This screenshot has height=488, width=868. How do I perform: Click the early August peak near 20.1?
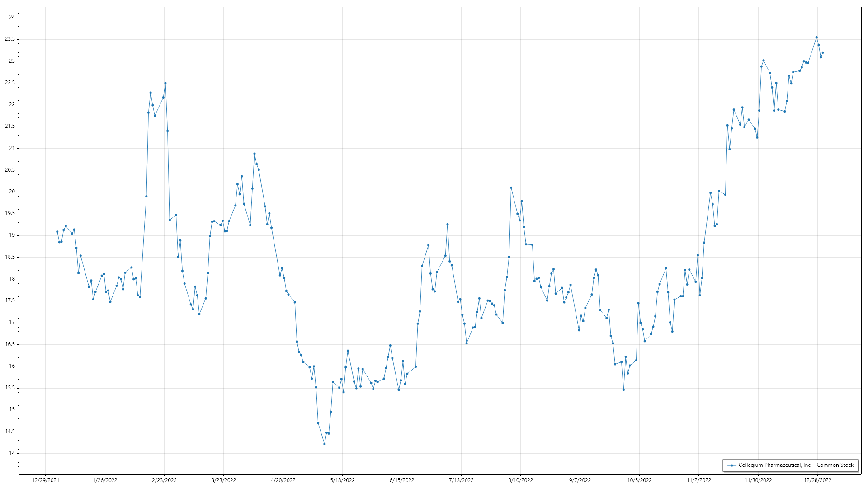[x=511, y=188]
